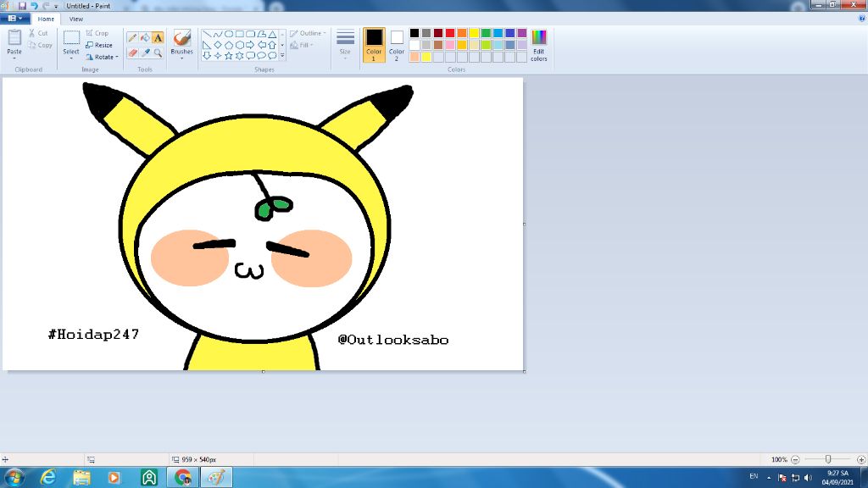Open the Paint file menu button
Image resolution: width=868 pixels, height=488 pixels.
[x=15, y=19]
